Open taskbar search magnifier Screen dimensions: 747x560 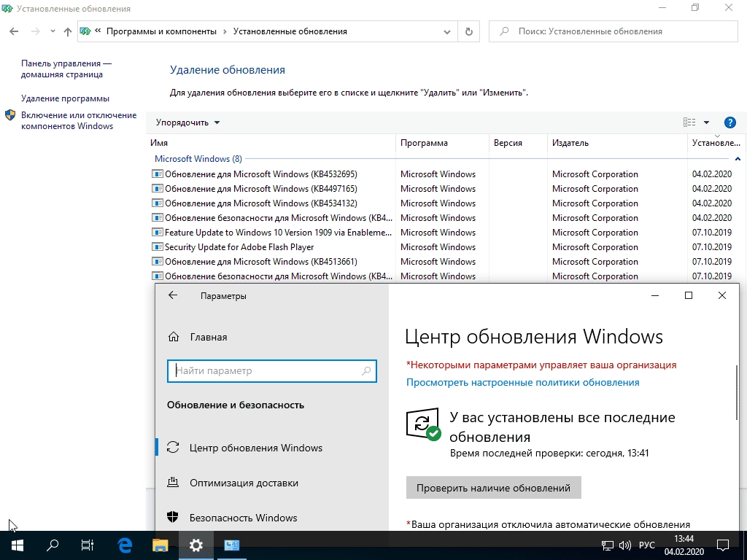pyautogui.click(x=53, y=545)
